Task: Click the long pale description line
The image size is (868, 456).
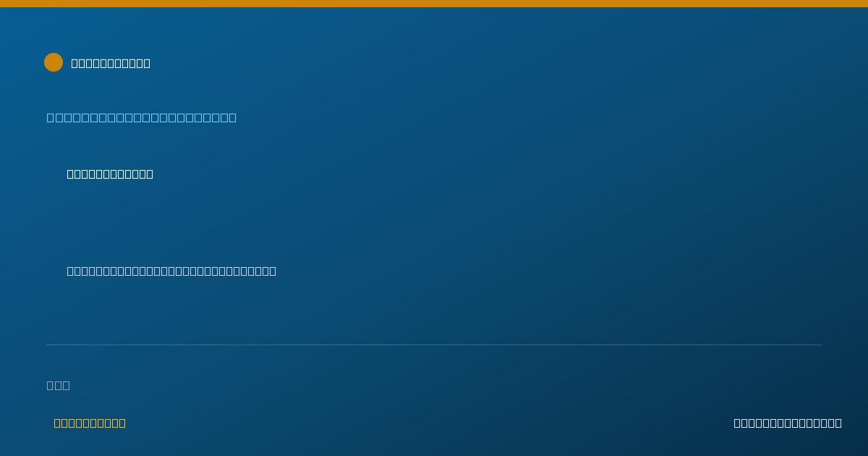Action: [171, 271]
